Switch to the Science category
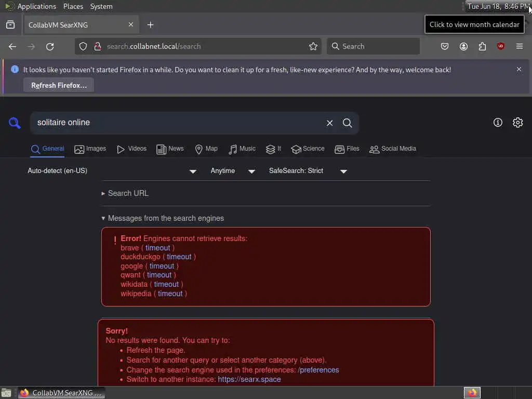Screen dimensions: 532x399 (x=308, y=149)
